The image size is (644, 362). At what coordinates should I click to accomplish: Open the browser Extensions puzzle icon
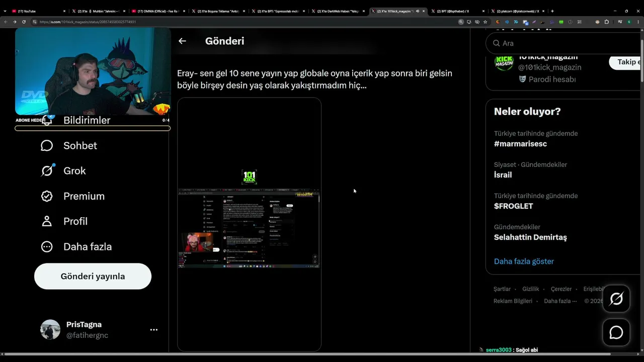tap(606, 22)
